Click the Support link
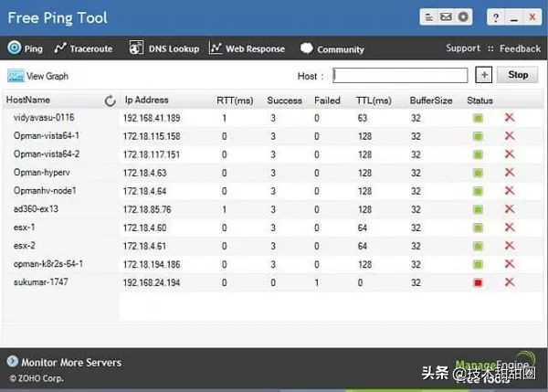Viewport: 548px width, 392px height. coord(463,48)
